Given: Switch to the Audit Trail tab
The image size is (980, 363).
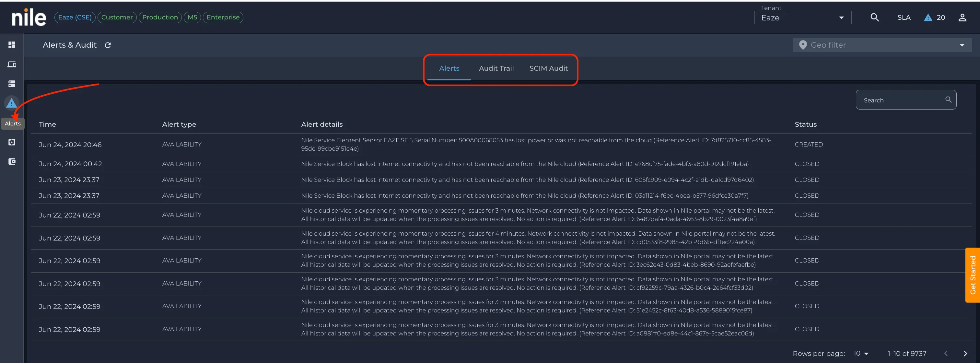Looking at the screenshot, I should [496, 68].
